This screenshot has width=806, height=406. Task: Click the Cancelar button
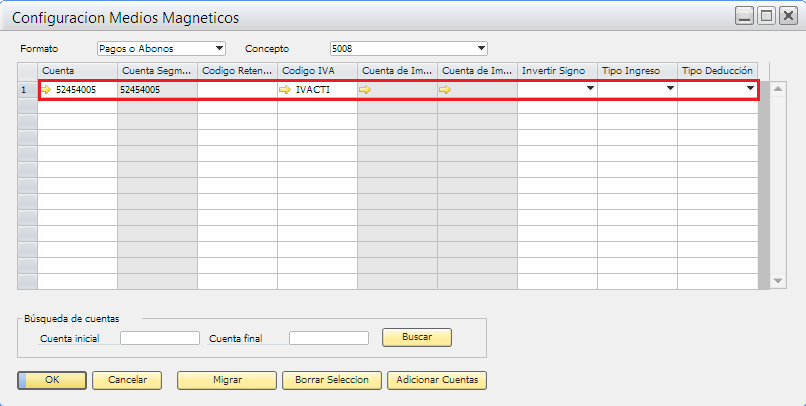(x=127, y=380)
